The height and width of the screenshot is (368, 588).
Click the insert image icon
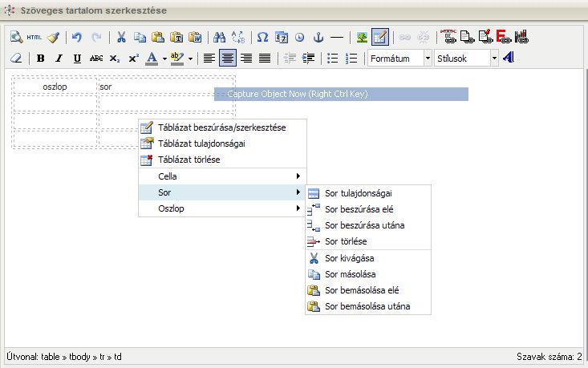(362, 37)
